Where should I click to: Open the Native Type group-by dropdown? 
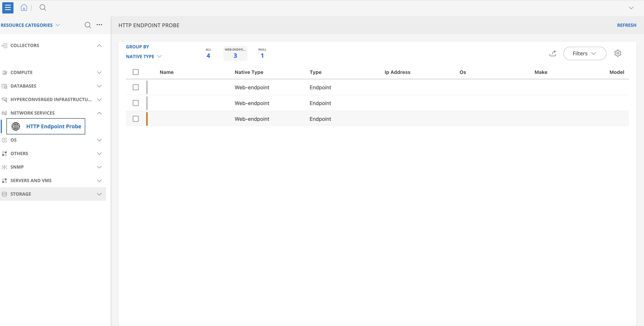coord(144,56)
